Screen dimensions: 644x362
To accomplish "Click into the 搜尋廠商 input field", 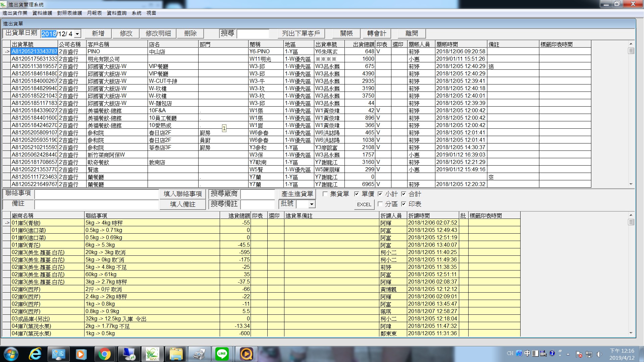I will (x=258, y=194).
